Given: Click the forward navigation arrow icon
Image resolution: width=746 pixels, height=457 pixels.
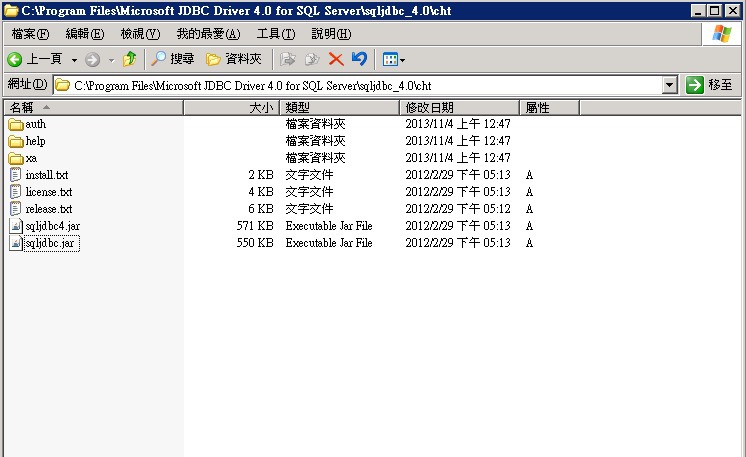Looking at the screenshot, I should click(x=92, y=59).
